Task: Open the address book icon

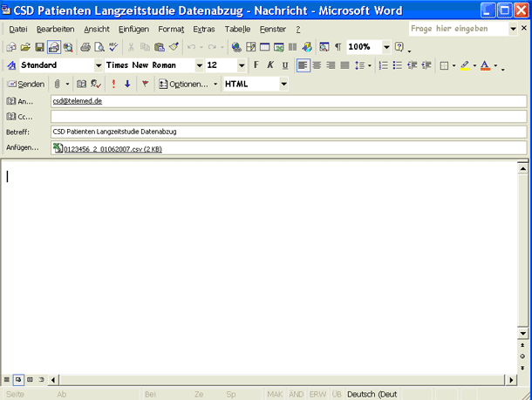Action: (x=81, y=84)
